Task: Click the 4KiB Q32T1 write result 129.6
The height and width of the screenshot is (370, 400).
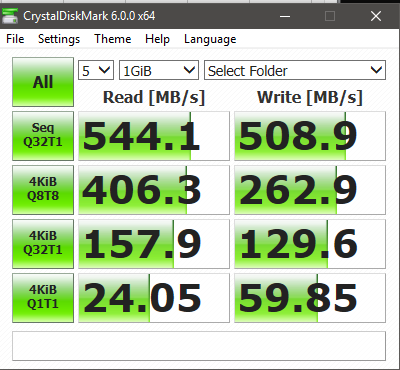Action: tap(310, 244)
